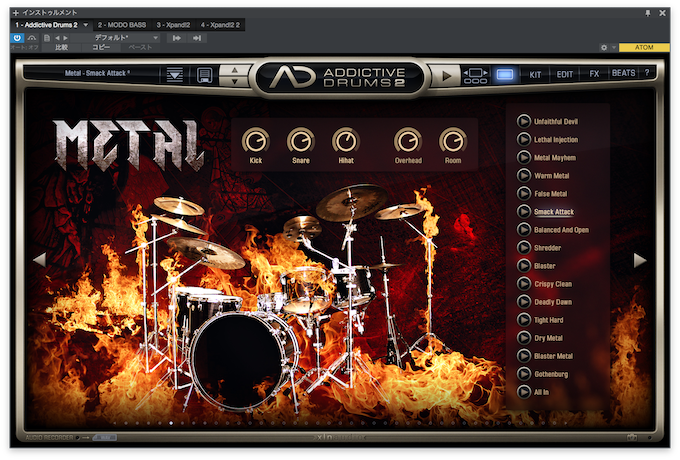Adjust the Snare level knob
This screenshot has height=460, width=680.
click(301, 141)
